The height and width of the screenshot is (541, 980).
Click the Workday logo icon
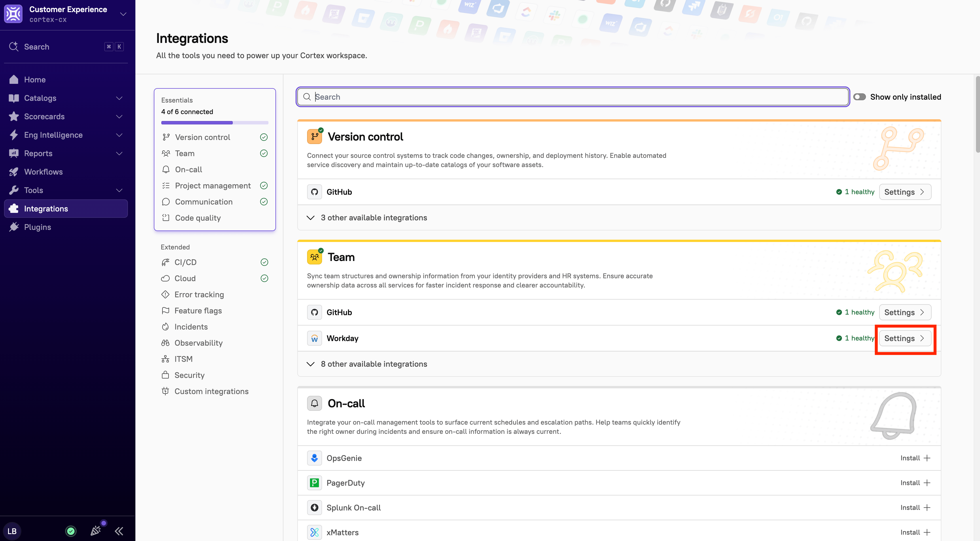tap(314, 338)
